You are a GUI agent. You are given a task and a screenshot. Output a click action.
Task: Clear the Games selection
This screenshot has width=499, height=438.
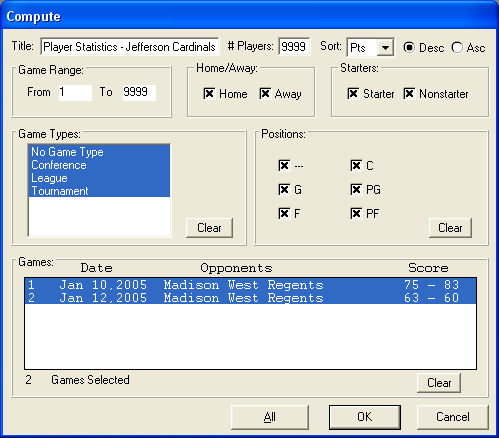click(x=439, y=383)
